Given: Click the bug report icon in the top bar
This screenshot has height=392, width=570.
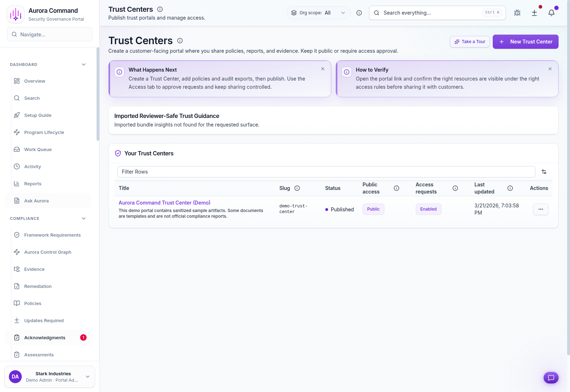Looking at the screenshot, I should point(517,12).
